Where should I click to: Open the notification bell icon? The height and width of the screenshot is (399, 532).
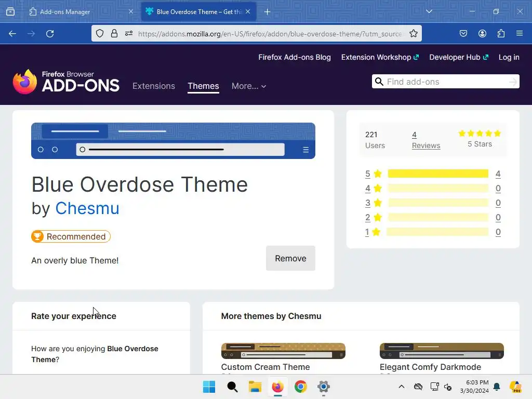click(497, 387)
